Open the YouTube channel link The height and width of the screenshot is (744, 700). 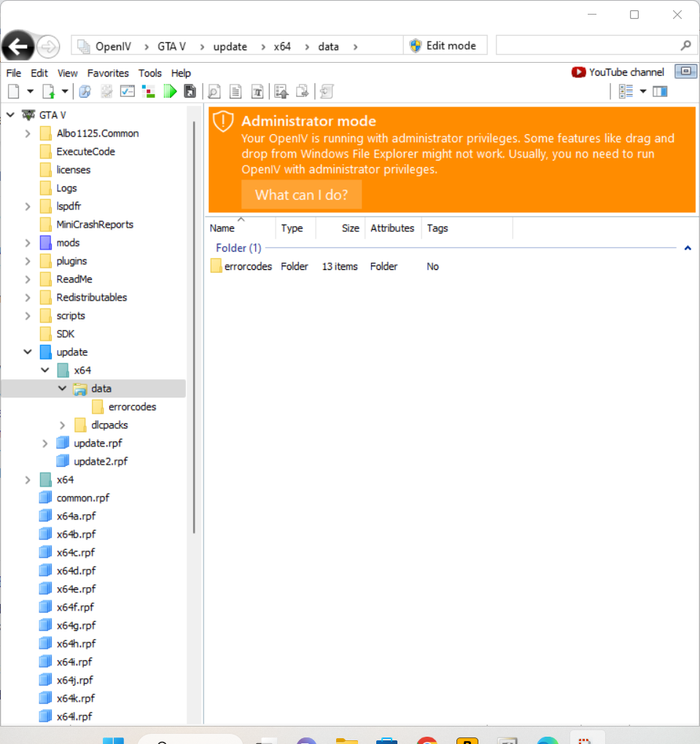[x=618, y=72]
